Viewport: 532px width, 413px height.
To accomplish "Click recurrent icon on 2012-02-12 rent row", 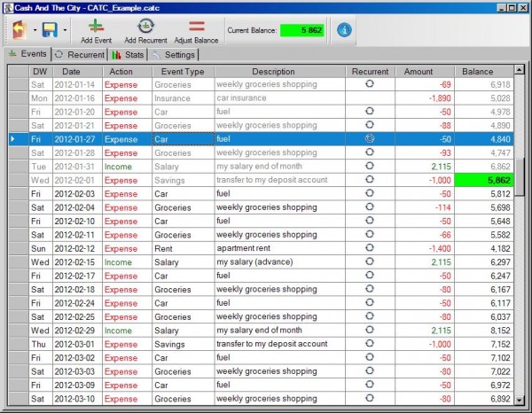I will click(370, 249).
